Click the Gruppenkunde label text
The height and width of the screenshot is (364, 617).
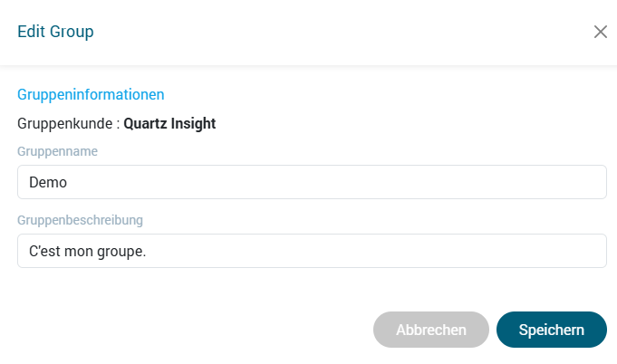tap(66, 123)
